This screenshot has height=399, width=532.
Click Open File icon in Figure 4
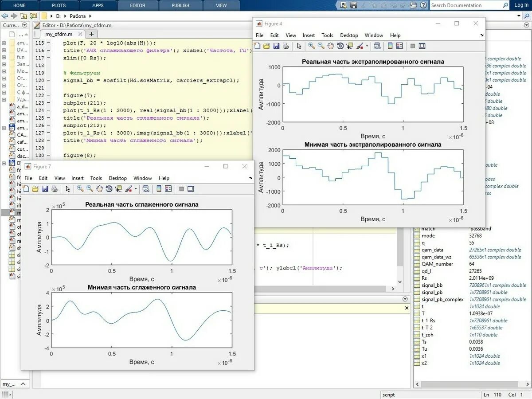point(266,46)
